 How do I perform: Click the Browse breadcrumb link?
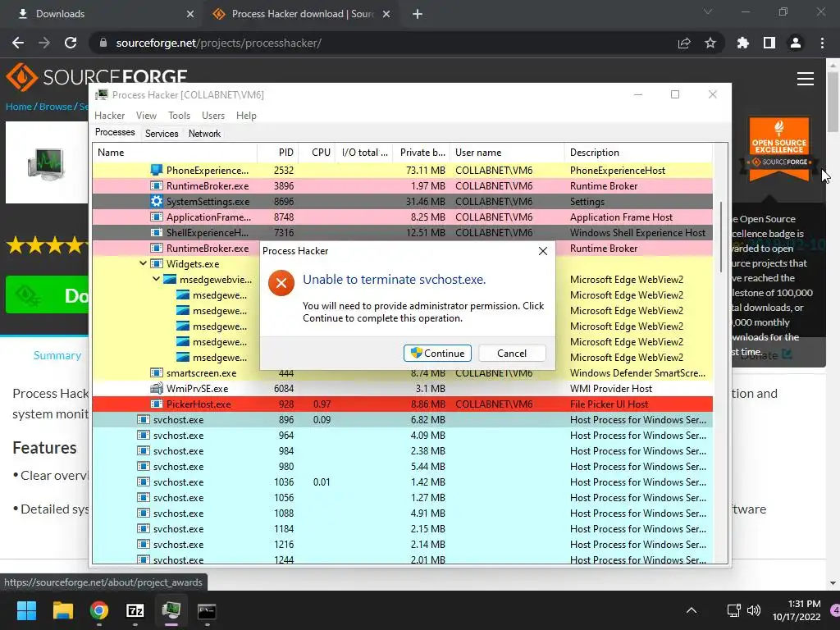pyautogui.click(x=55, y=106)
